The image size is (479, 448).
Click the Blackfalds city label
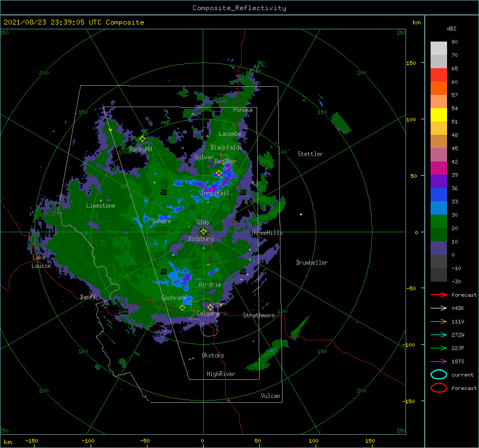coord(226,148)
